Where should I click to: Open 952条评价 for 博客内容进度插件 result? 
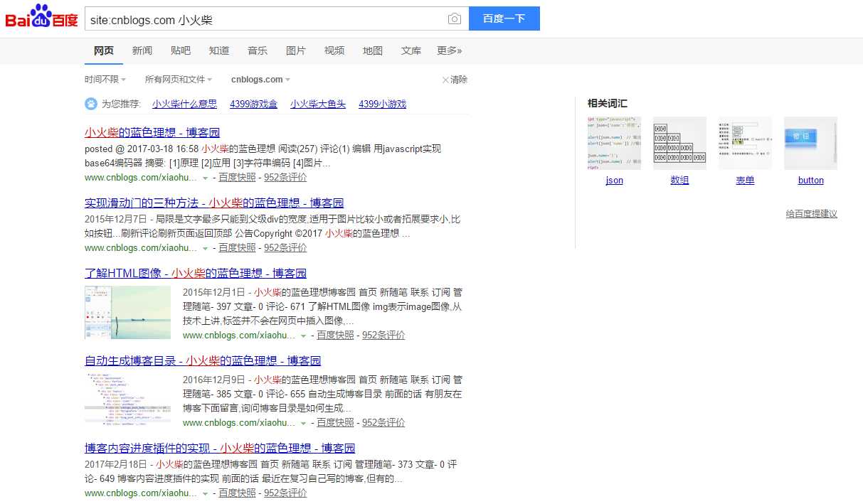(x=285, y=493)
